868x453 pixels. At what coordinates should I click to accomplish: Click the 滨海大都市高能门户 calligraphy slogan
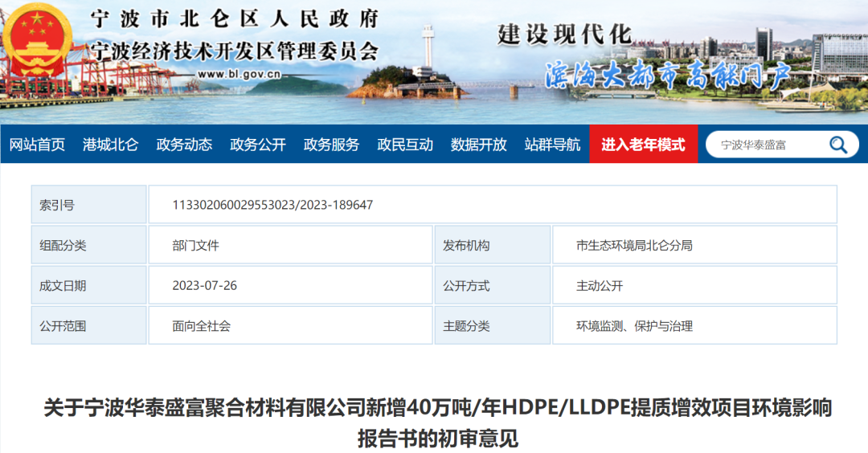[x=667, y=75]
